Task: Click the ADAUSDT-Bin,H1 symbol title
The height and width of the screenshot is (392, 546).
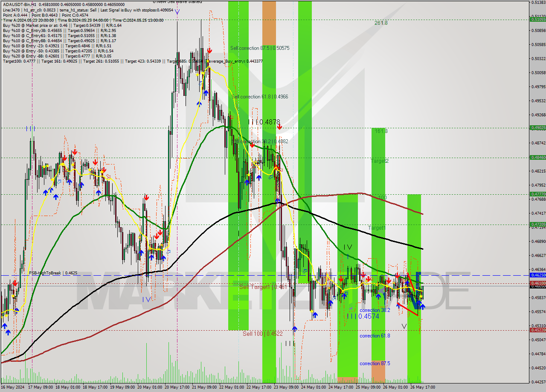Action: pos(20,5)
